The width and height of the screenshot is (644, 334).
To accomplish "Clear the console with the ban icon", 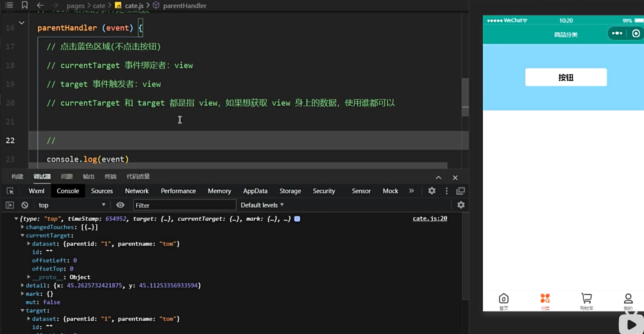I will [25, 205].
